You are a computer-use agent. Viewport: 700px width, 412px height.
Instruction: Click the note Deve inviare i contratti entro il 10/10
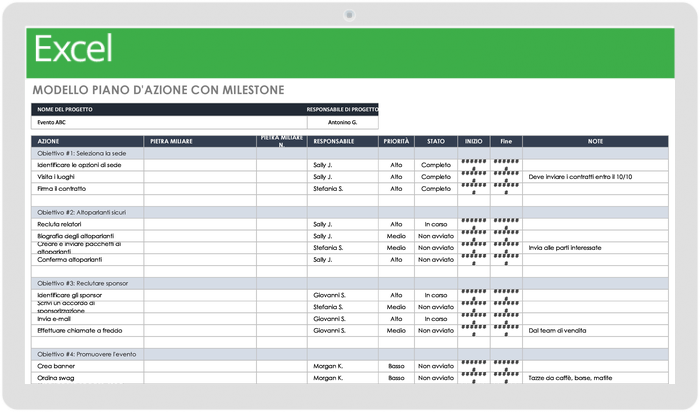(x=580, y=177)
